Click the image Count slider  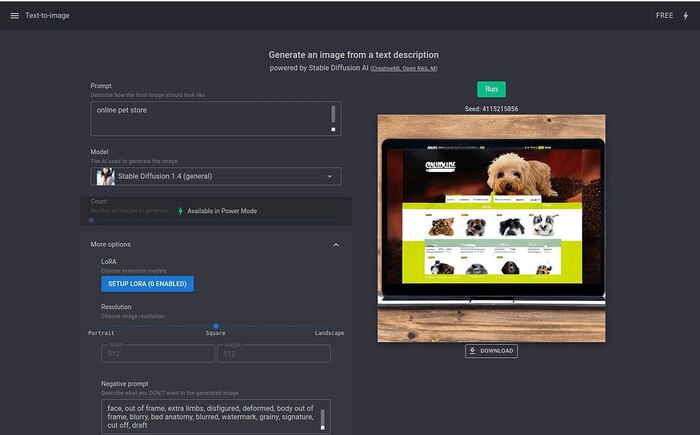coord(92,220)
